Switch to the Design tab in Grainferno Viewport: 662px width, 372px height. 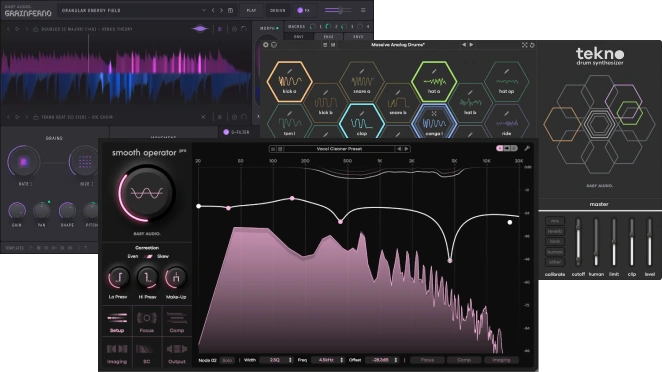click(277, 10)
